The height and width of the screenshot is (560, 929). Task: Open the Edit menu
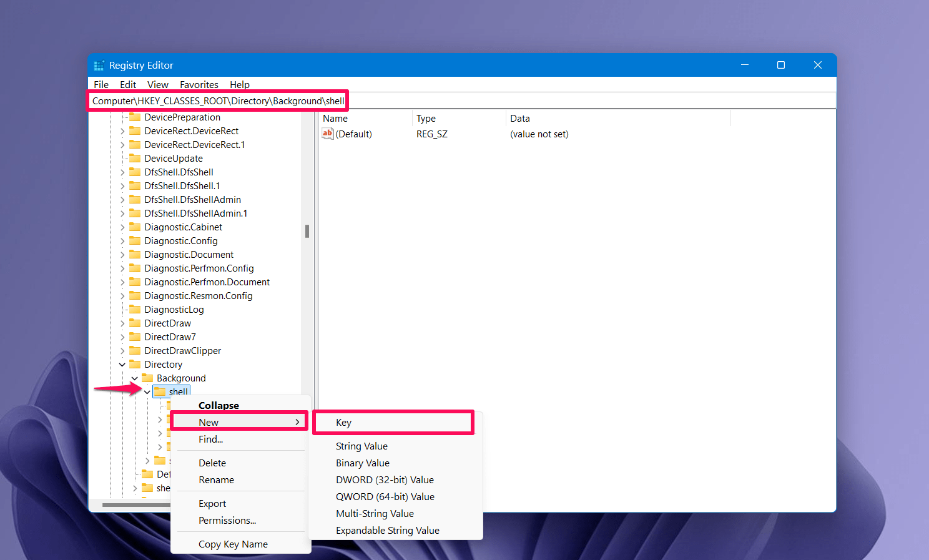click(128, 84)
